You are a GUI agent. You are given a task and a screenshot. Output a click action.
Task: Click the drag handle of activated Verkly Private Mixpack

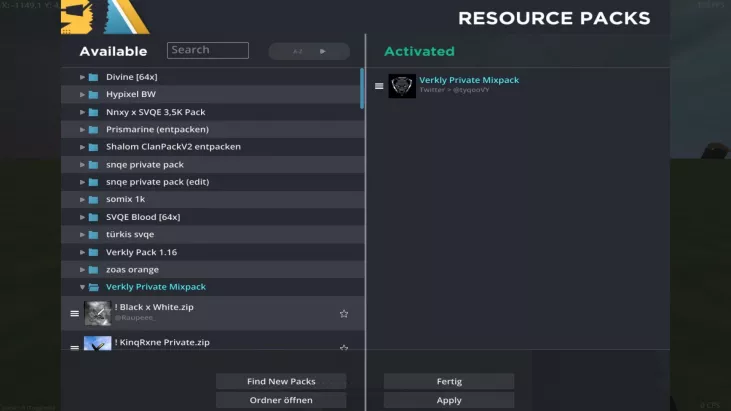(x=379, y=86)
